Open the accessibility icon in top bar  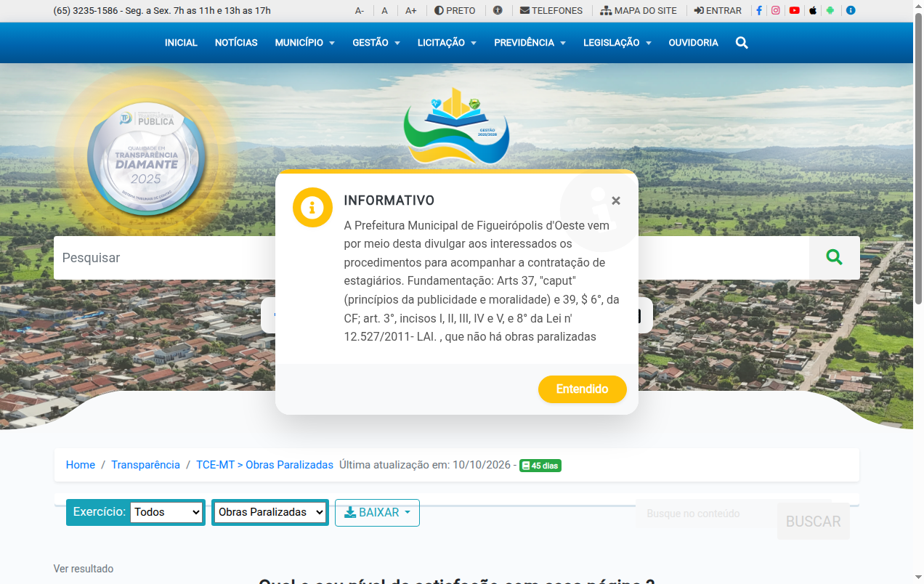click(498, 11)
